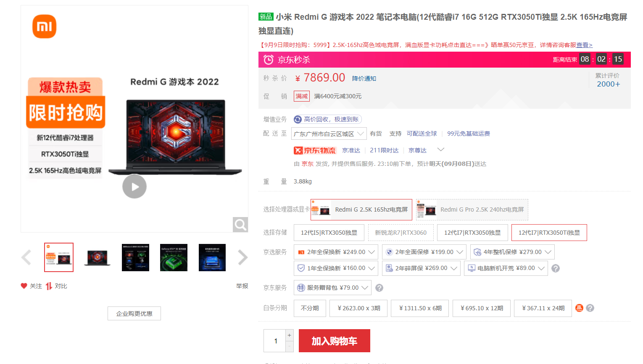The width and height of the screenshot is (643, 364).
Task: Click the orange 惠 installment icon
Action: (579, 308)
